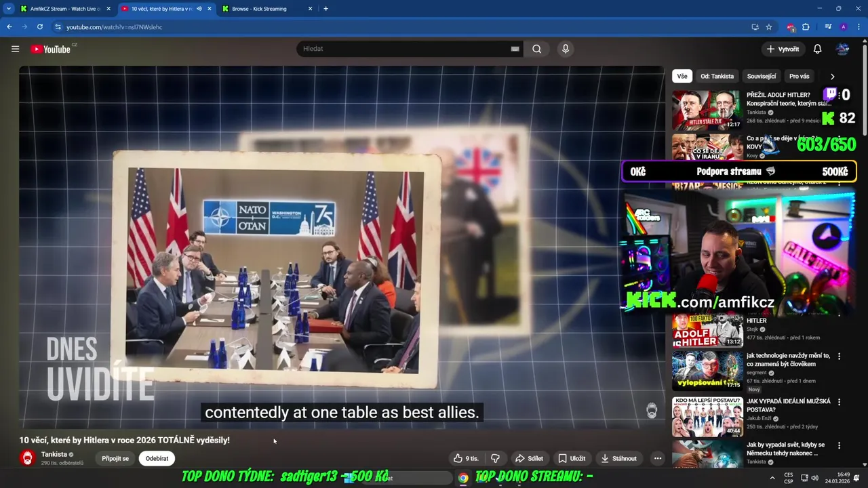Bookmark this page with star icon
Screen dimensions: 868x488
point(769,27)
